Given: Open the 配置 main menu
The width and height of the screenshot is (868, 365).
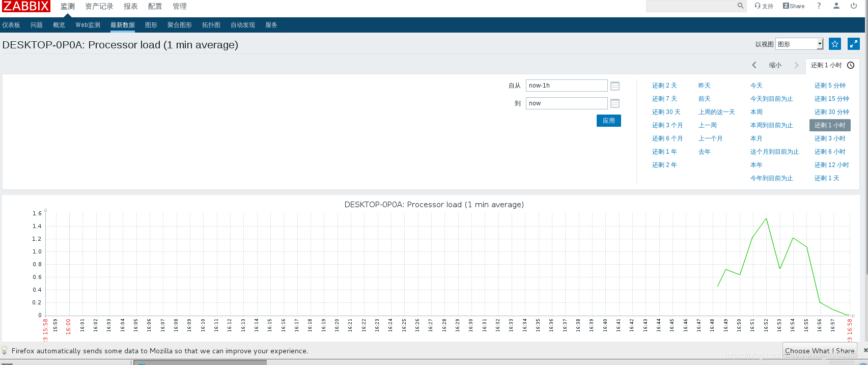Looking at the screenshot, I should [155, 6].
